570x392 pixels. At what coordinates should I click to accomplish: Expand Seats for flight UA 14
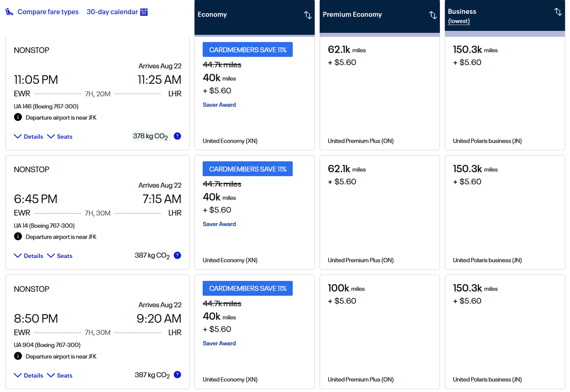point(60,256)
